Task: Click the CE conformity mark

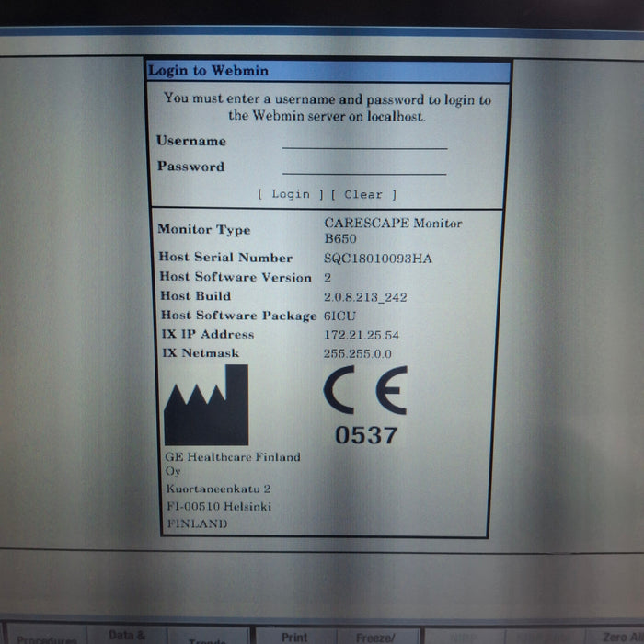Action: (365, 390)
